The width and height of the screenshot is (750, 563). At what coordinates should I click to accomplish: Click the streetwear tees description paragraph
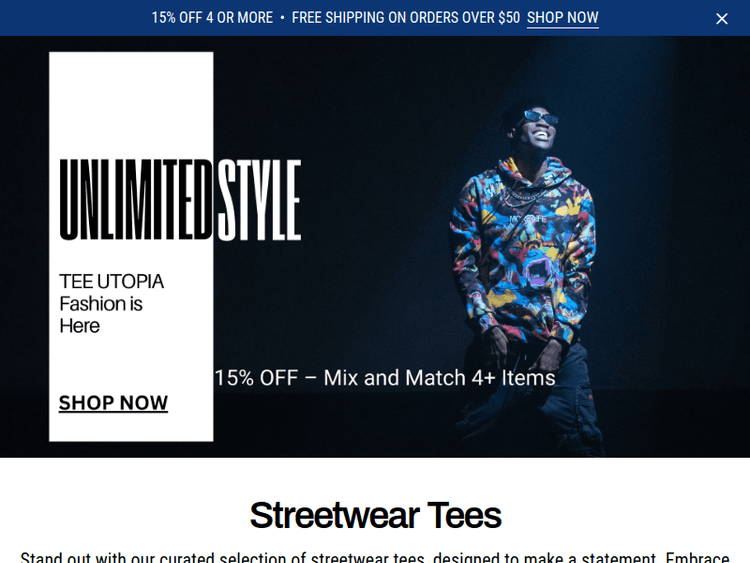(x=375, y=558)
